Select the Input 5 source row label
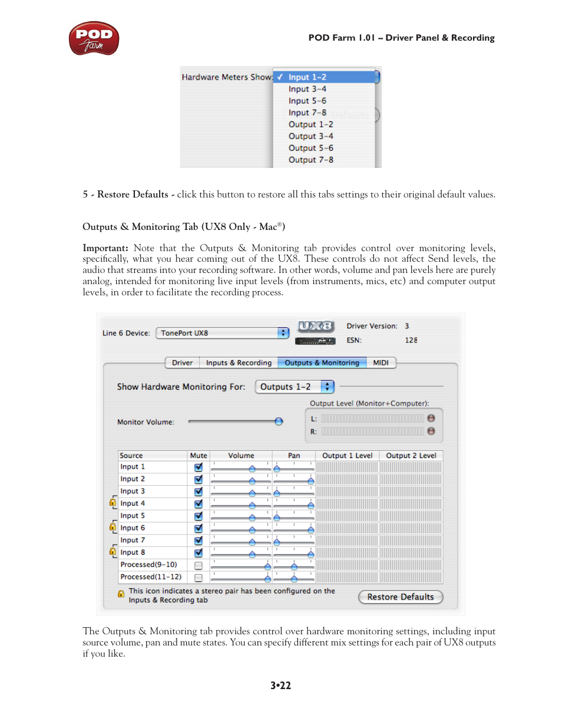This screenshot has width=562, height=728. [x=133, y=516]
